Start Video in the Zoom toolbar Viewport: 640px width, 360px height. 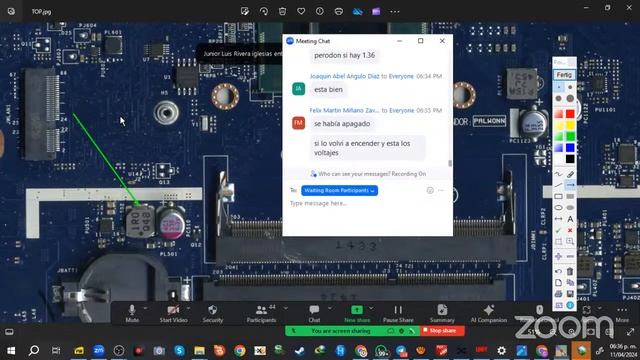click(173, 313)
